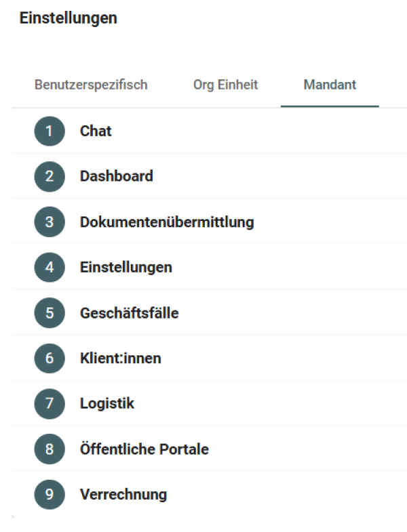Select the number 3 circle icon
407x532 pixels.
pos(49,222)
